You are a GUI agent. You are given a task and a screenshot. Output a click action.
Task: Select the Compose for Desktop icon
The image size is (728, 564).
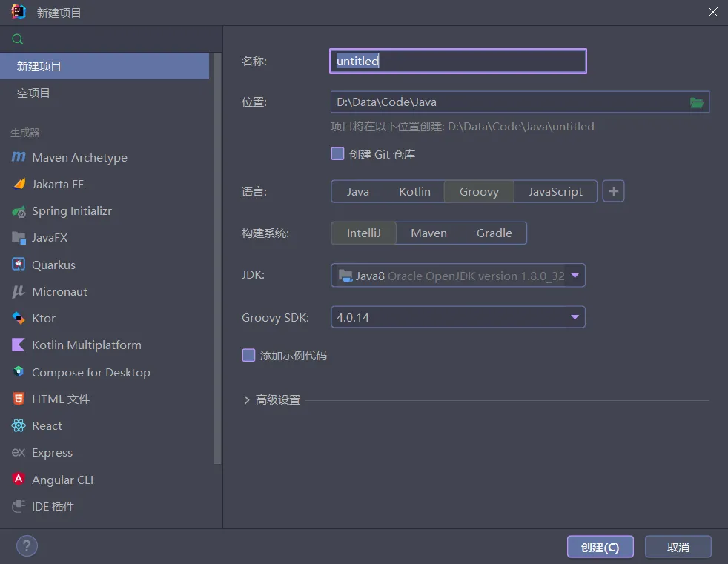(19, 372)
